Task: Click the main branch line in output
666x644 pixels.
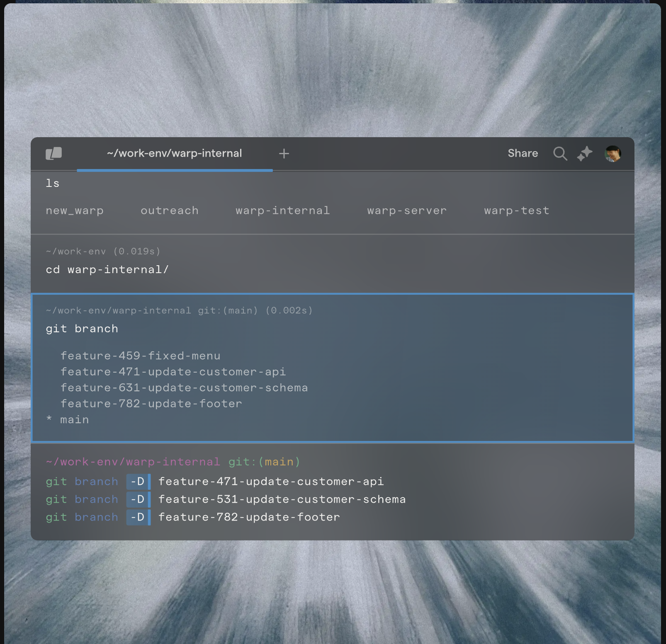Action: [74, 420]
